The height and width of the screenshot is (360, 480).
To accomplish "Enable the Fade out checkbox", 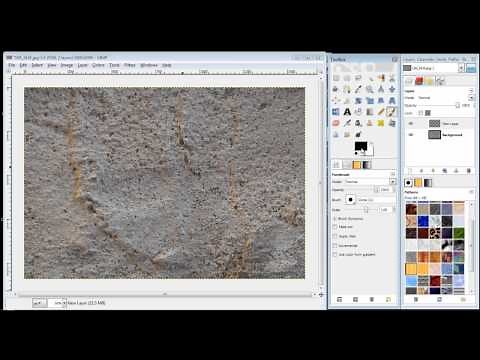I will [335, 227].
